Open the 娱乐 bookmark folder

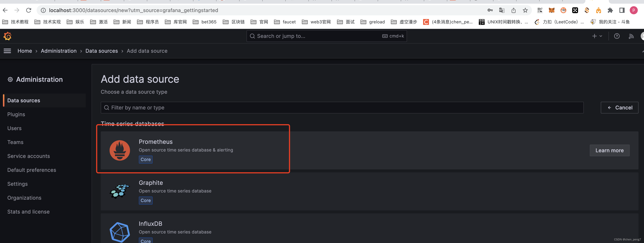tap(75, 22)
